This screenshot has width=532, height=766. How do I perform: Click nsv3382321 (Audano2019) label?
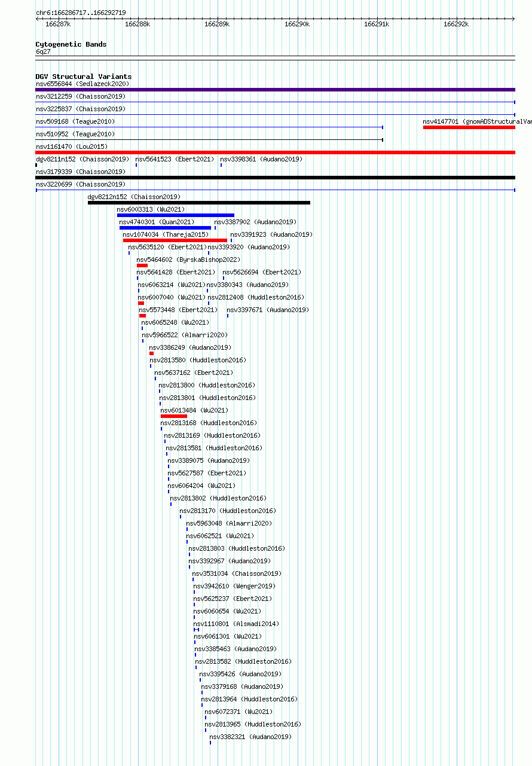[x=251, y=737]
